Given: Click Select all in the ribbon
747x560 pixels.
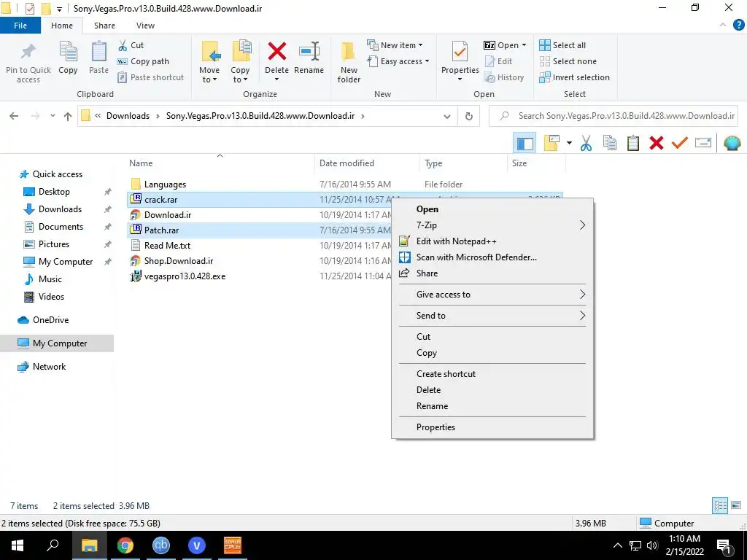Looking at the screenshot, I should tap(562, 45).
